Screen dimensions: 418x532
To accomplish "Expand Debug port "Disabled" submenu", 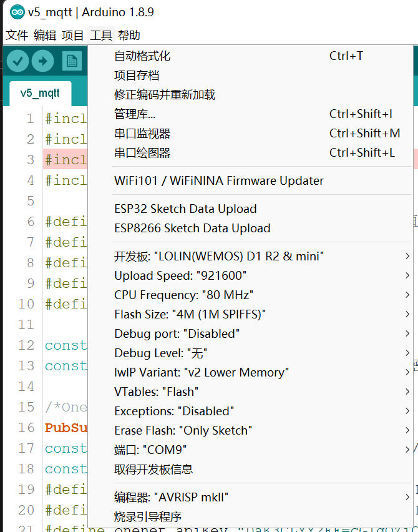I will coord(250,333).
